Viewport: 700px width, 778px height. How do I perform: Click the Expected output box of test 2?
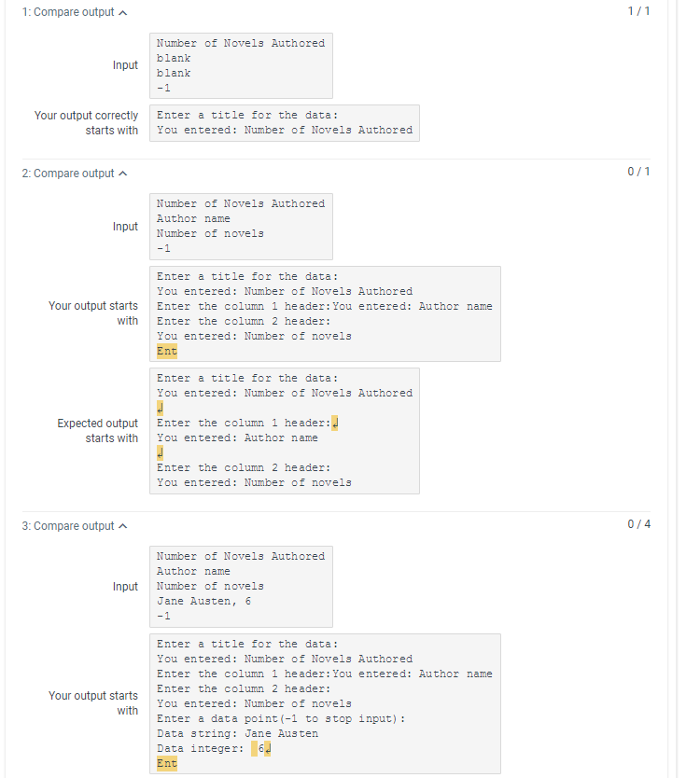click(284, 430)
